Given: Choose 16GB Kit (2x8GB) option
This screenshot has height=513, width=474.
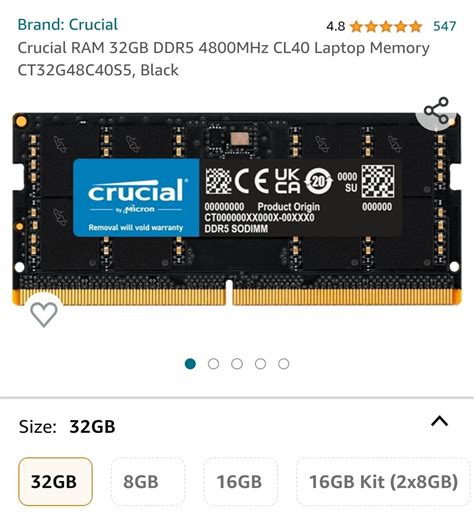Looking at the screenshot, I should pyautogui.click(x=383, y=481).
